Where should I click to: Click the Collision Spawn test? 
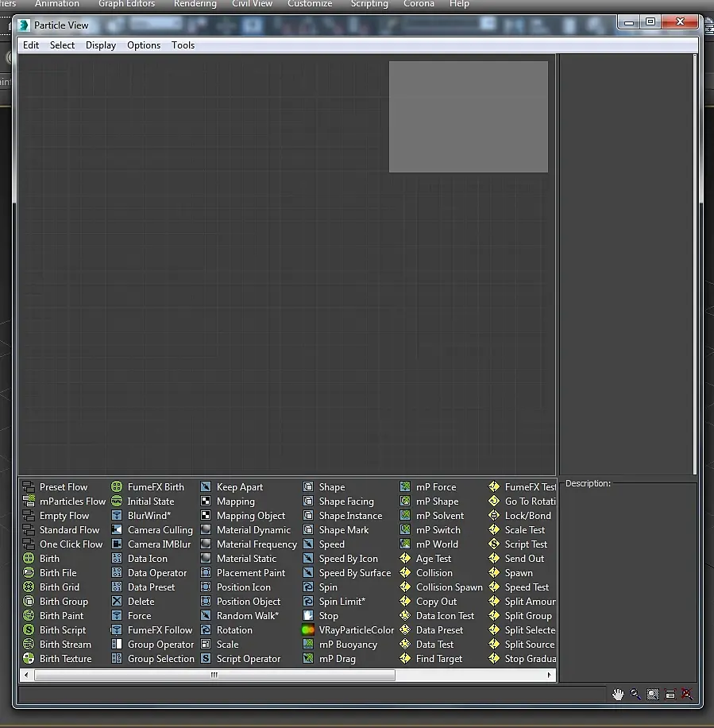[449, 587]
